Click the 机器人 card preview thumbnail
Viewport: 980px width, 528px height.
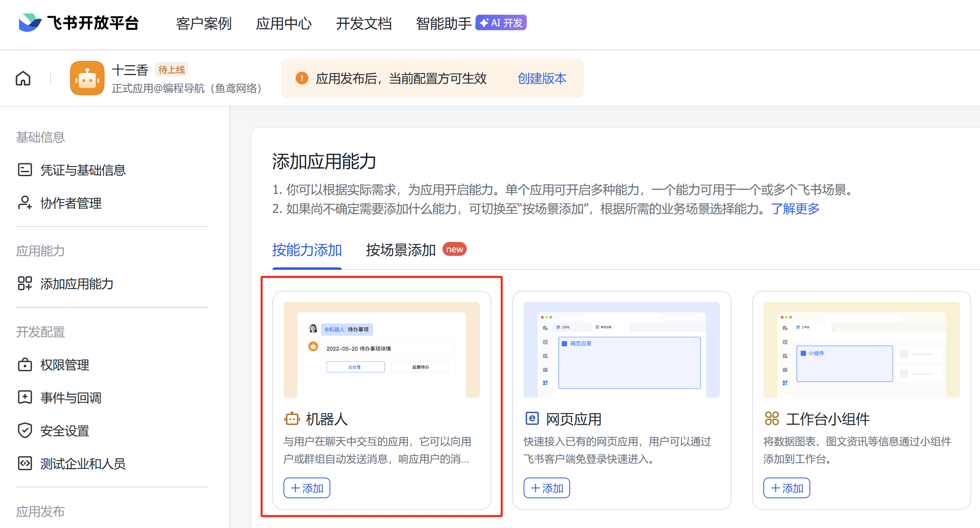click(381, 350)
